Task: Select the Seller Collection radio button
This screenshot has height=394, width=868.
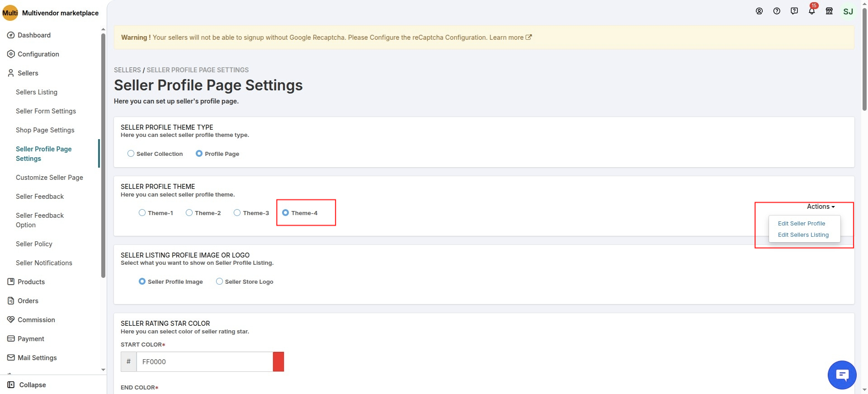Action: pos(131,154)
